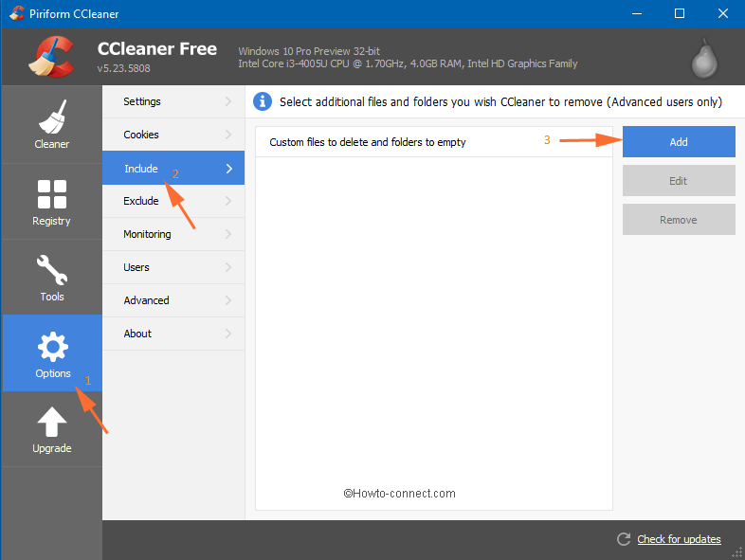
Task: Click the refresh icon beside Check for updates
Action: [624, 539]
